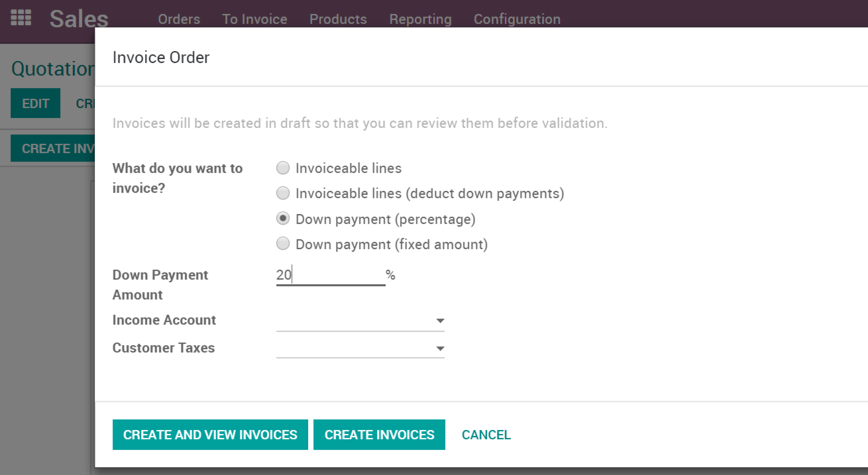Navigate to the Products menu
868x475 pixels.
338,19
